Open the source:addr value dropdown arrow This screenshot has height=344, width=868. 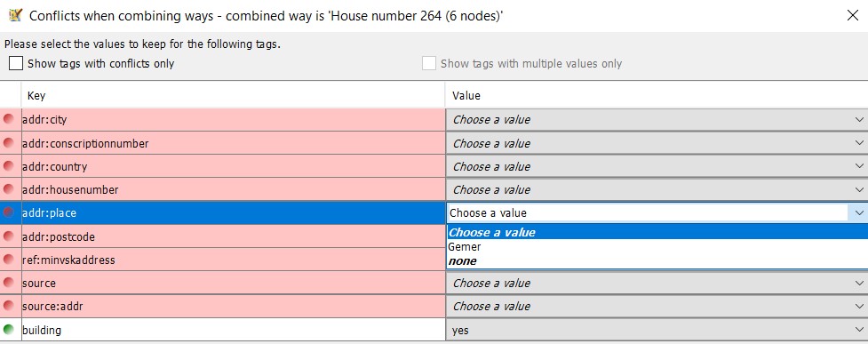pos(859,307)
